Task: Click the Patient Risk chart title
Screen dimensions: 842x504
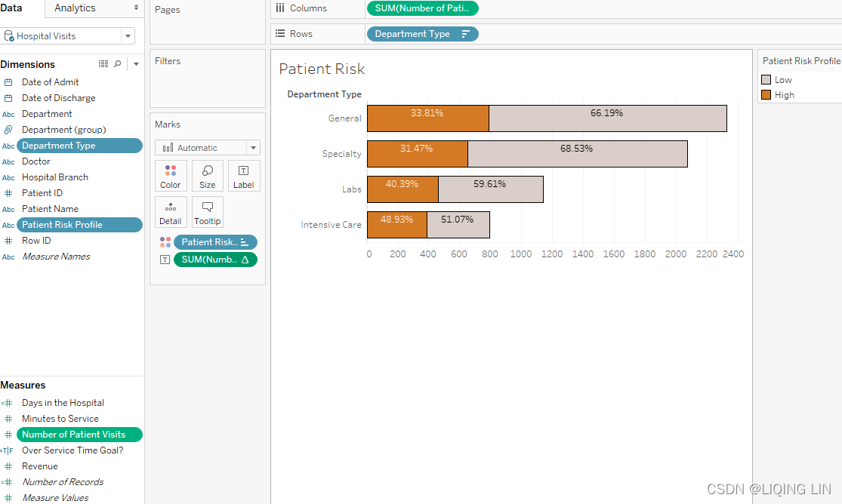Action: [322, 69]
